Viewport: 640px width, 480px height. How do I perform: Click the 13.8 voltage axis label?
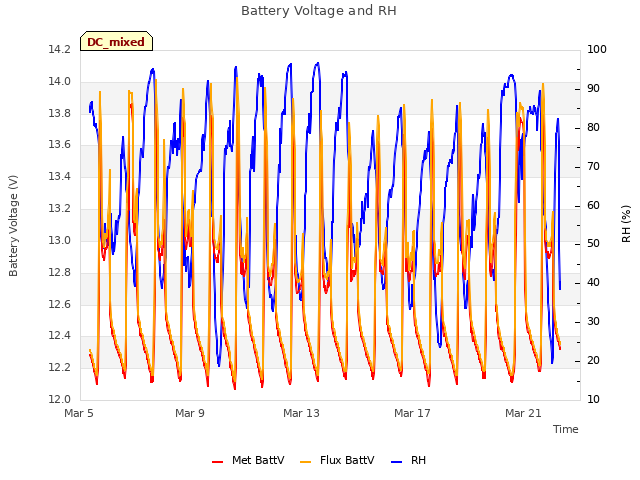tap(59, 113)
